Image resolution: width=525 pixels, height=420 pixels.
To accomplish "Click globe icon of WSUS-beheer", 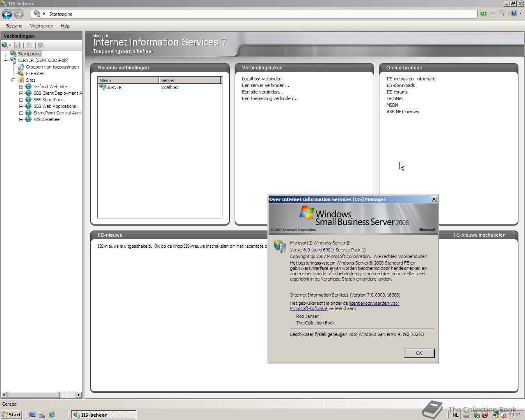I will pyautogui.click(x=28, y=119).
